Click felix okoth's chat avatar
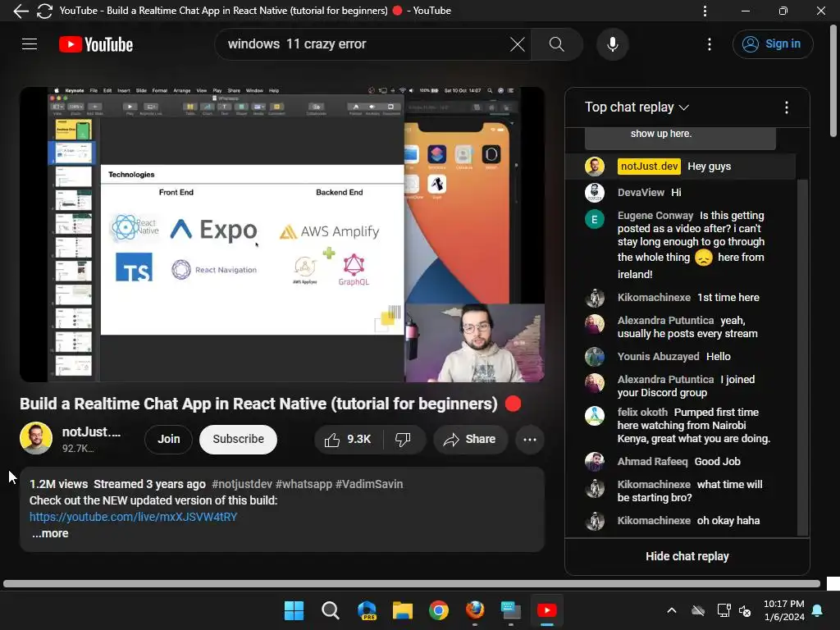Screen dimensions: 840x630 [595, 416]
